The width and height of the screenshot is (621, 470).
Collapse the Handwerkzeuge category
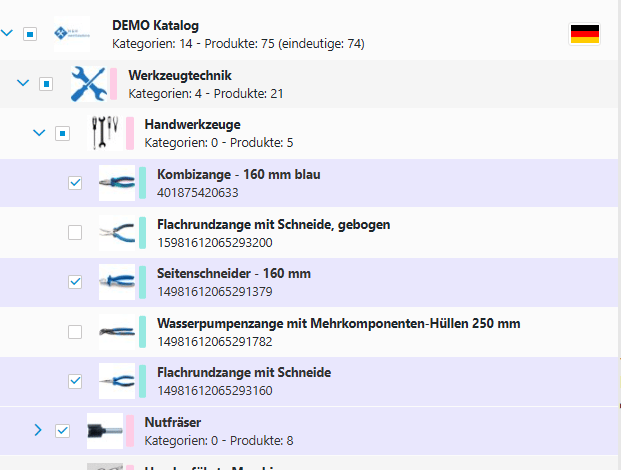coord(39,132)
